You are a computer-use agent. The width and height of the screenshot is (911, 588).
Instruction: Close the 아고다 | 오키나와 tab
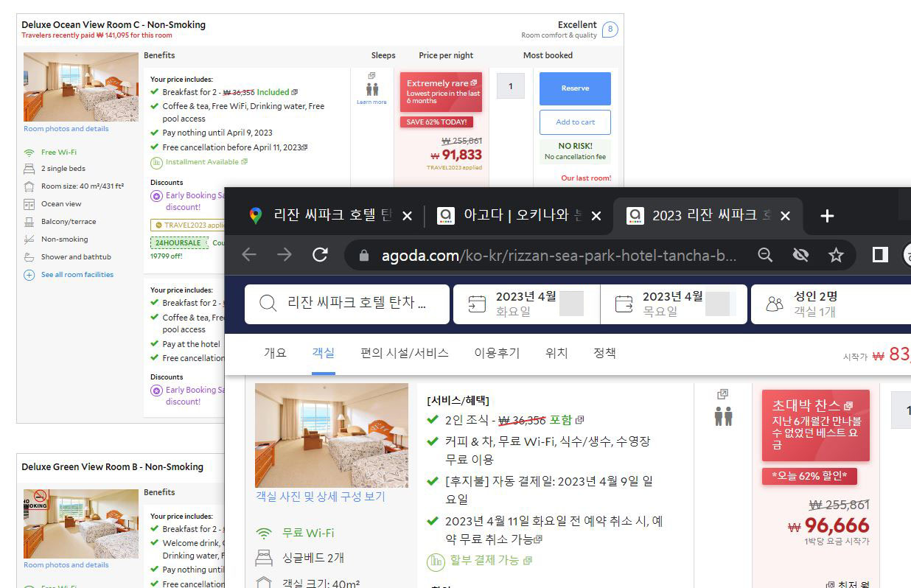point(596,216)
